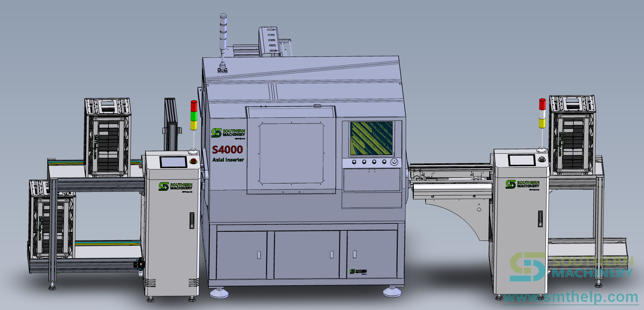Click SMThelp.com text on lower left magazine rack

pyautogui.click(x=40, y=228)
